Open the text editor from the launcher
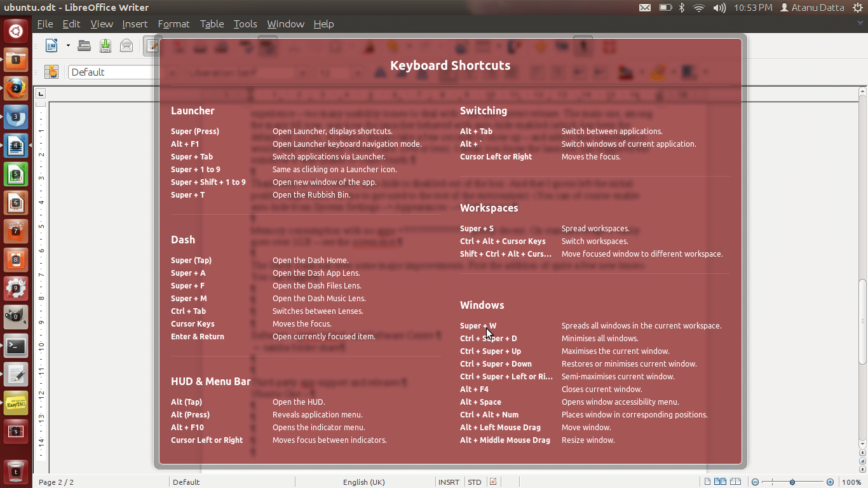This screenshot has height=488, width=868. click(16, 375)
